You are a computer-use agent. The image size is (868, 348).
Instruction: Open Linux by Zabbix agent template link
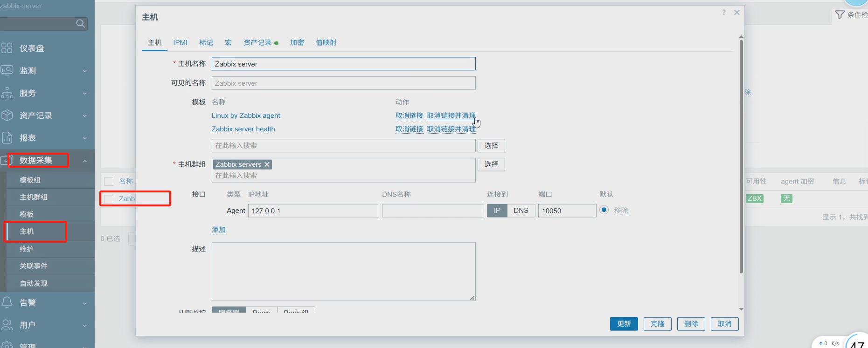click(246, 116)
